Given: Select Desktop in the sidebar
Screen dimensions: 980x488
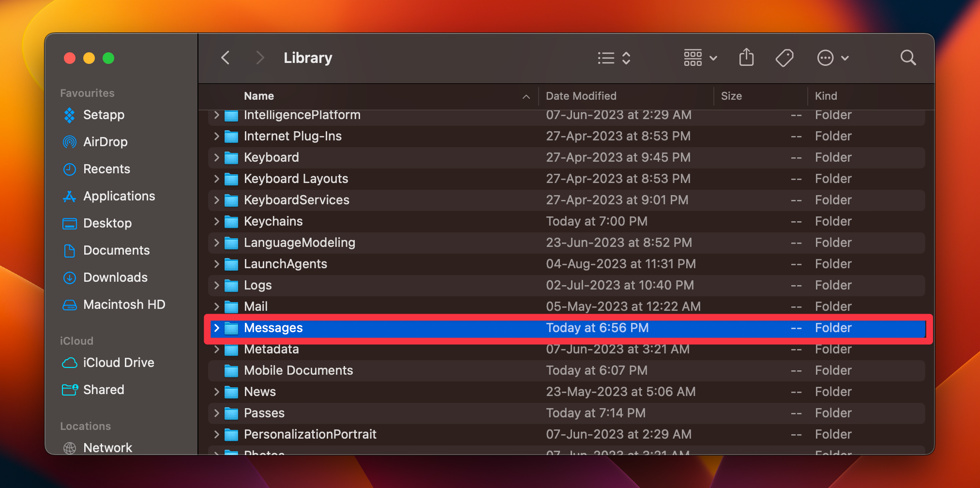Looking at the screenshot, I should (x=97, y=223).
